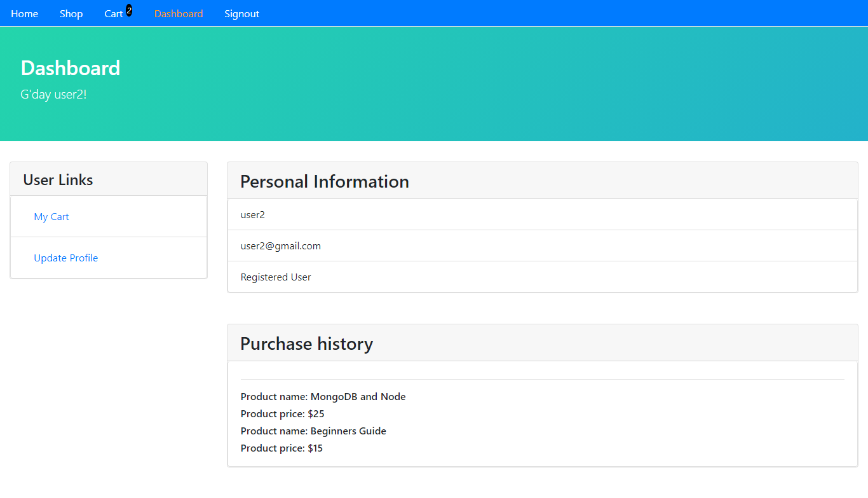Select the email user2@gmail.com entry

(281, 246)
